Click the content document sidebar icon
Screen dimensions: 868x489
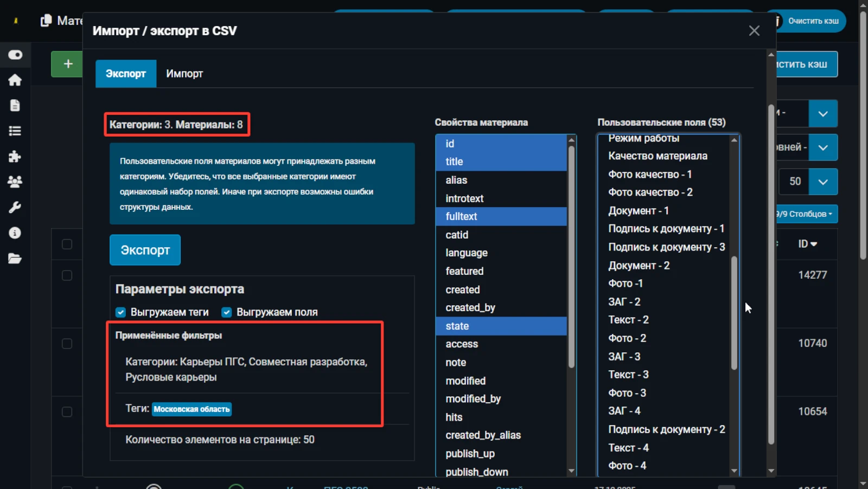pyautogui.click(x=15, y=106)
